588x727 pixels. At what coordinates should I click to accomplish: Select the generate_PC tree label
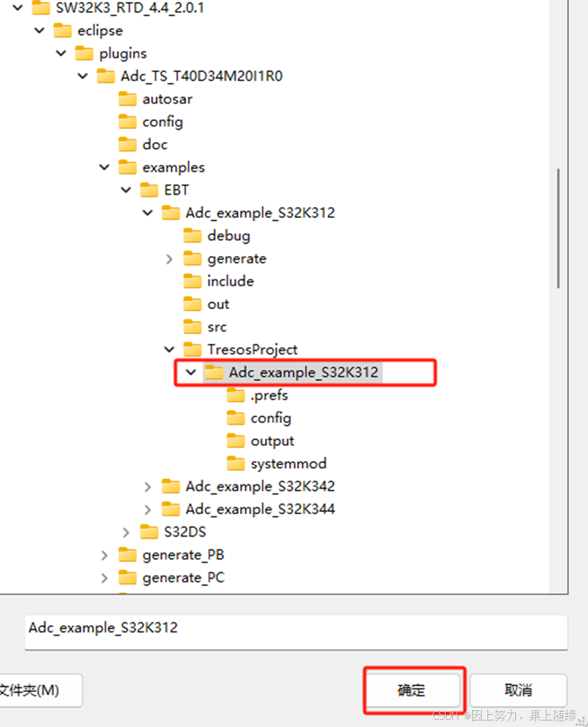click(x=183, y=578)
